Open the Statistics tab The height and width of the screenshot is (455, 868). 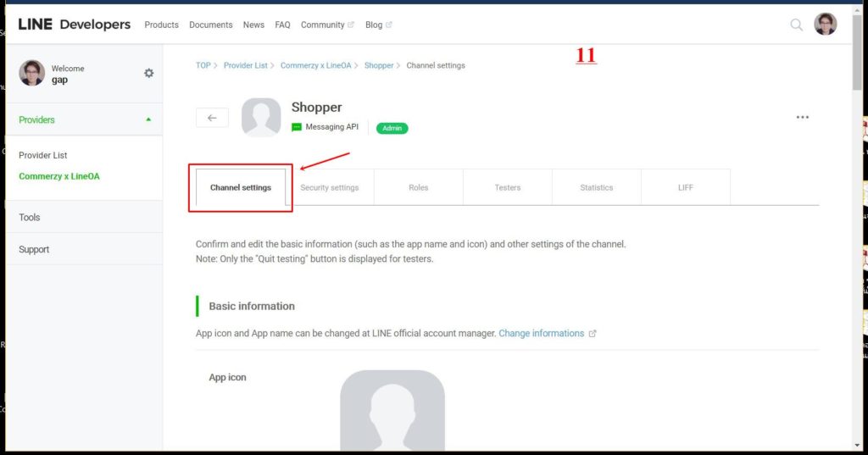(597, 187)
